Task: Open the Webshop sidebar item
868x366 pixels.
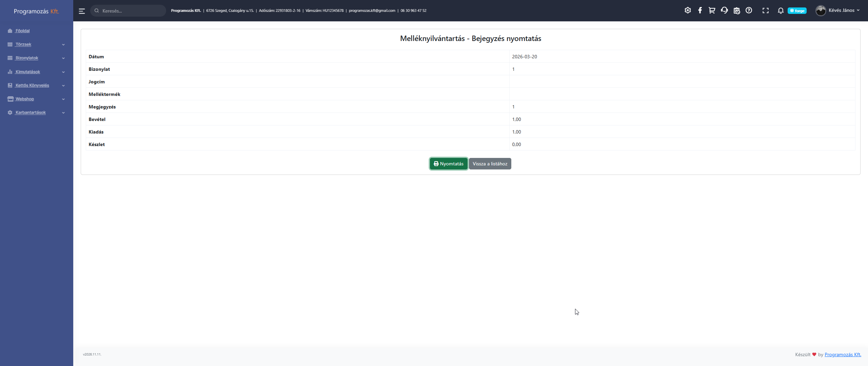Action: pyautogui.click(x=25, y=99)
